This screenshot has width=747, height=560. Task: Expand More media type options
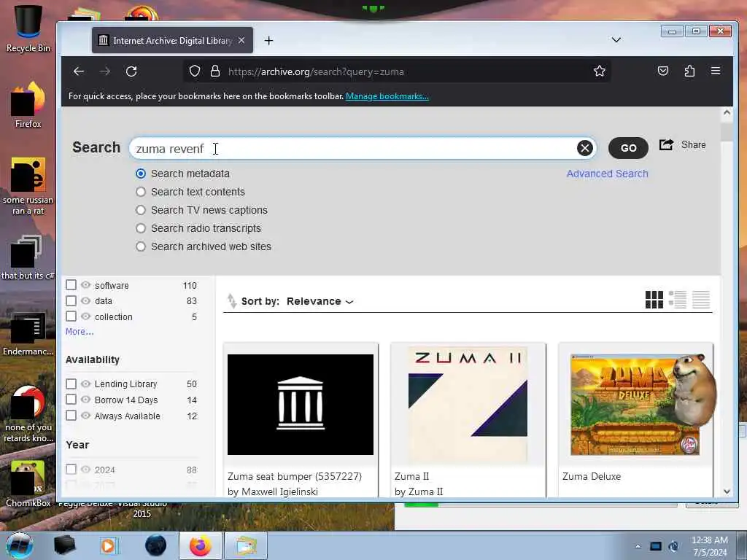(80, 332)
